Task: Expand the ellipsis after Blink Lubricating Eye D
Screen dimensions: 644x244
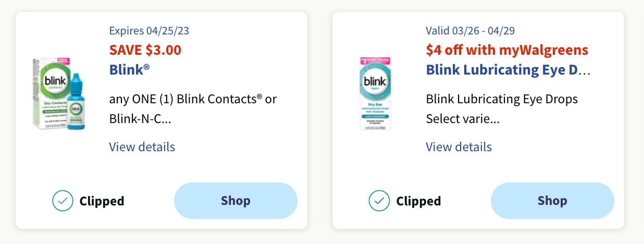Action: pyautogui.click(x=585, y=71)
